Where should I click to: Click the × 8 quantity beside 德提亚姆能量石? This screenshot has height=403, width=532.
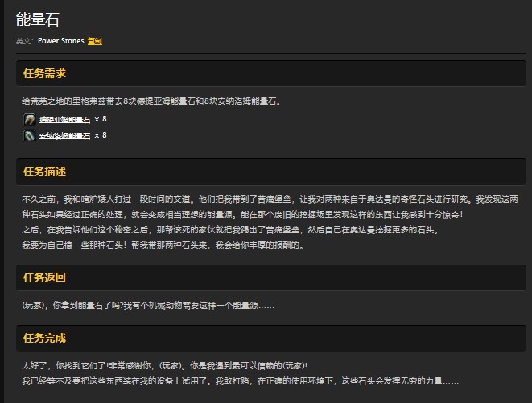click(100, 119)
